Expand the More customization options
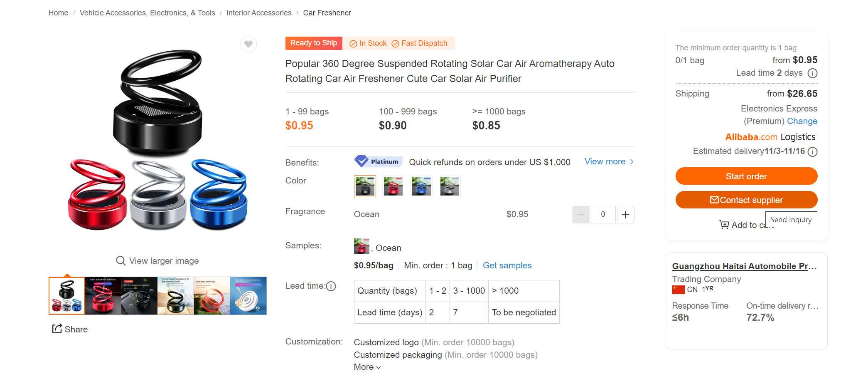 [367, 367]
